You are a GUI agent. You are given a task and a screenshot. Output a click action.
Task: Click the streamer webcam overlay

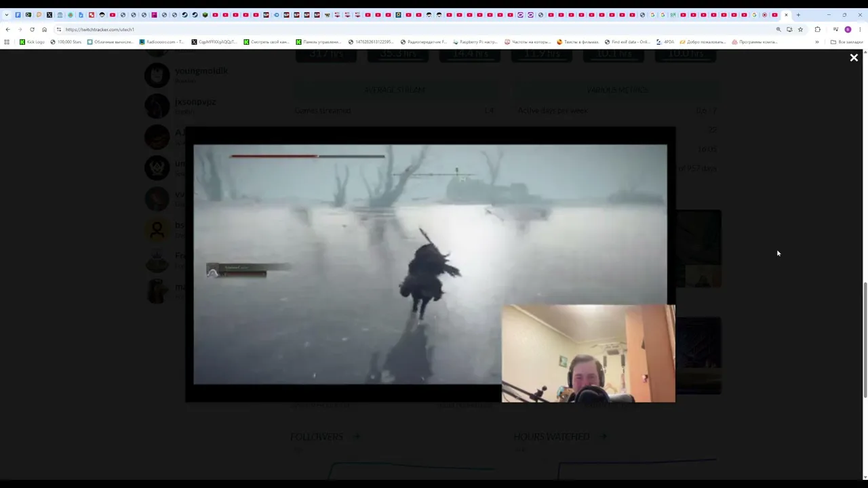(x=589, y=353)
